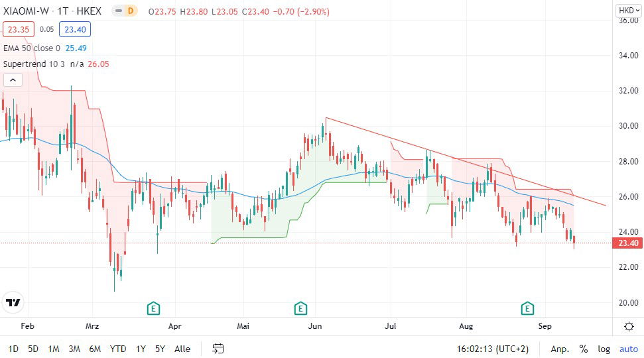
Task: Open chart settings gear icon
Action: click(x=629, y=326)
